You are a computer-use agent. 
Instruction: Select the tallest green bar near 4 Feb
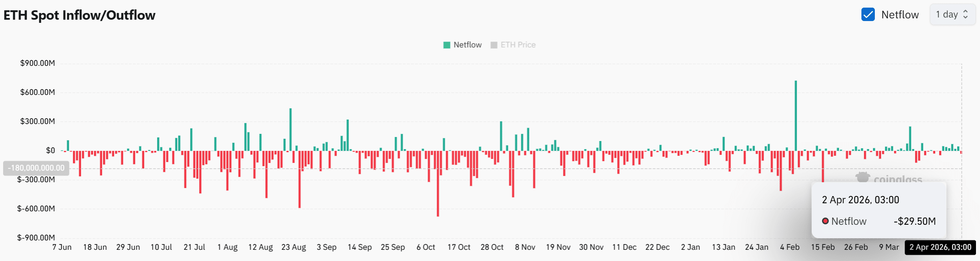pos(796,116)
